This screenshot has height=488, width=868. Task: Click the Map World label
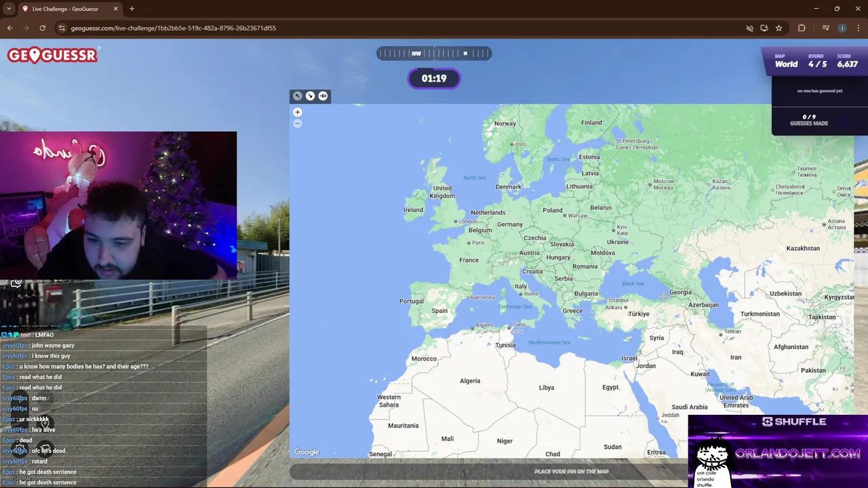[786, 61]
